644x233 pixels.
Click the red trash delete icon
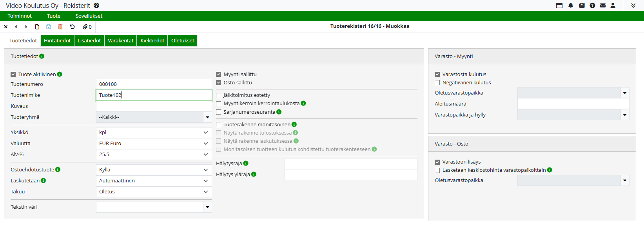click(x=60, y=27)
